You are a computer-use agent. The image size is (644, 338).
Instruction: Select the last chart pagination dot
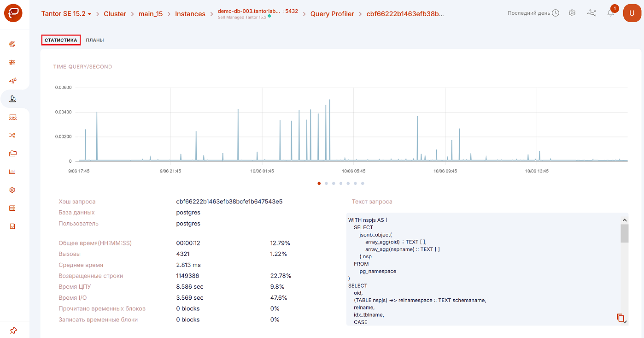tap(363, 184)
